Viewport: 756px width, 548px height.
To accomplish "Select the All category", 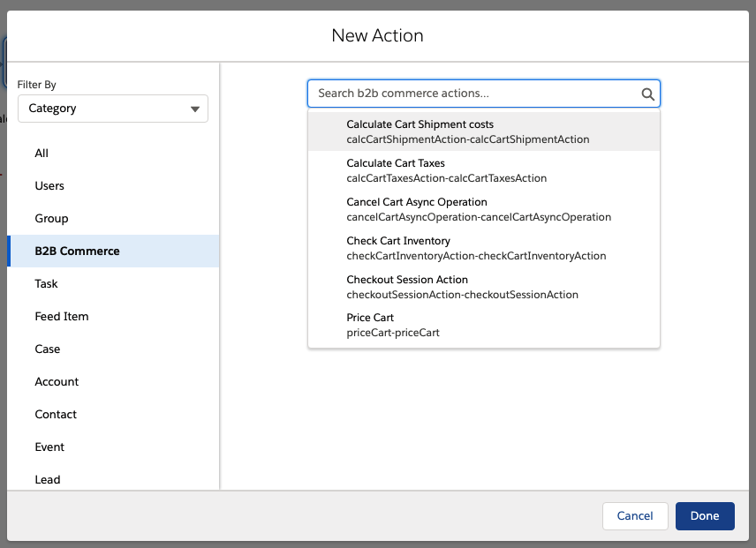I will (113, 154).
